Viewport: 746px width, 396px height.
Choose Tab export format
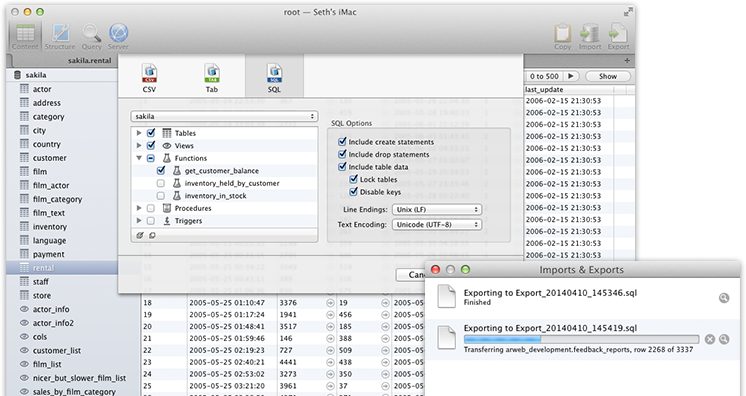pos(212,78)
